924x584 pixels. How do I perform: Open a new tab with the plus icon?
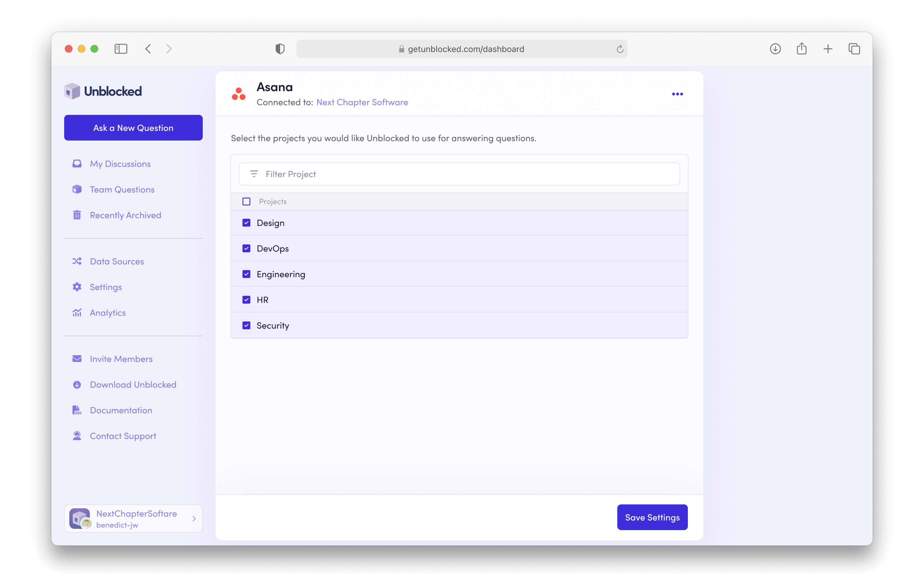[x=828, y=49]
